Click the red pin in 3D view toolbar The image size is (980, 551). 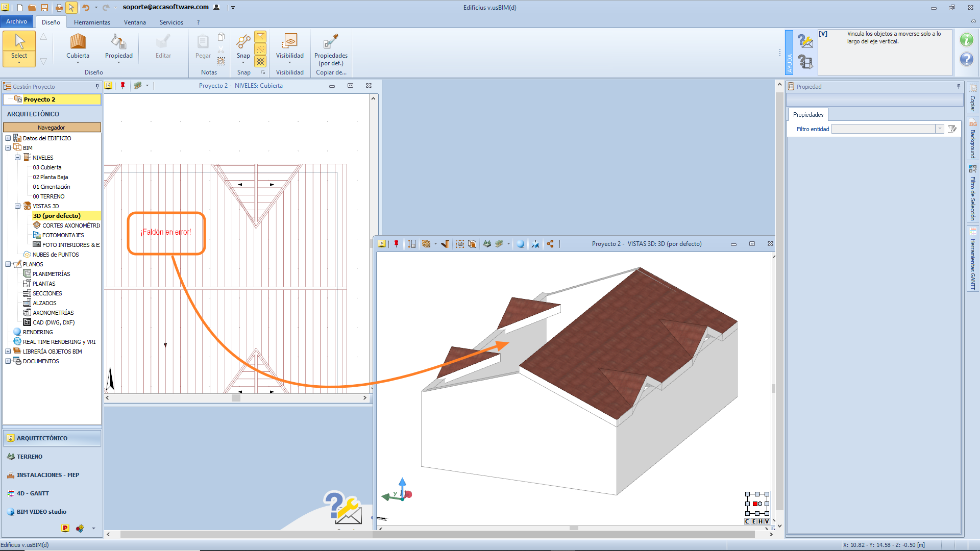[x=396, y=244]
